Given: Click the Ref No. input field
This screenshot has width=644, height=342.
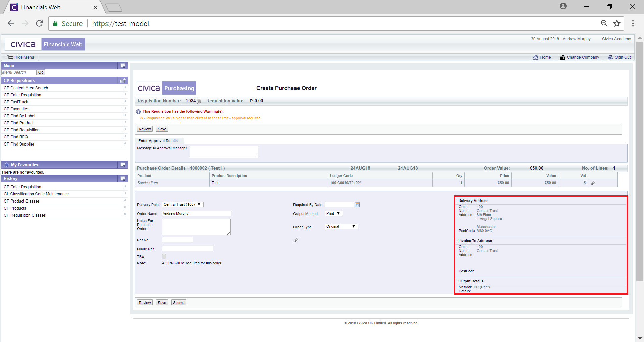Looking at the screenshot, I should [x=177, y=240].
